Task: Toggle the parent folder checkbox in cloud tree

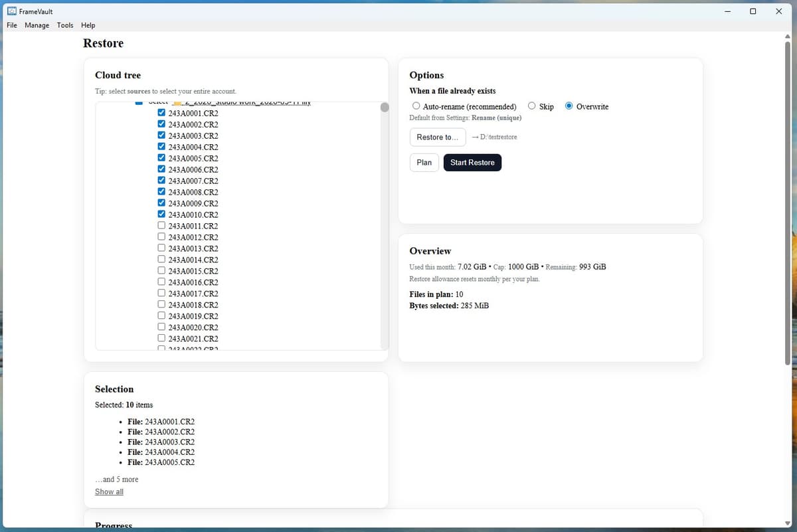Action: coord(138,102)
